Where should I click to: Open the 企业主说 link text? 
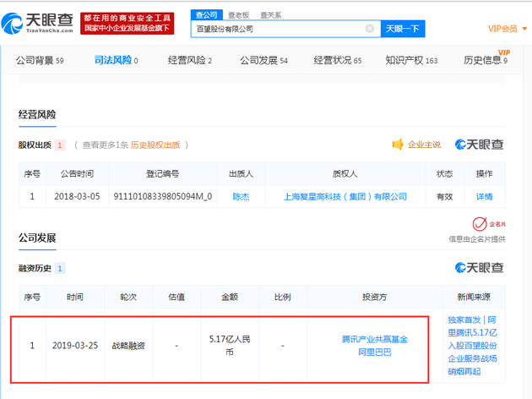(424, 145)
